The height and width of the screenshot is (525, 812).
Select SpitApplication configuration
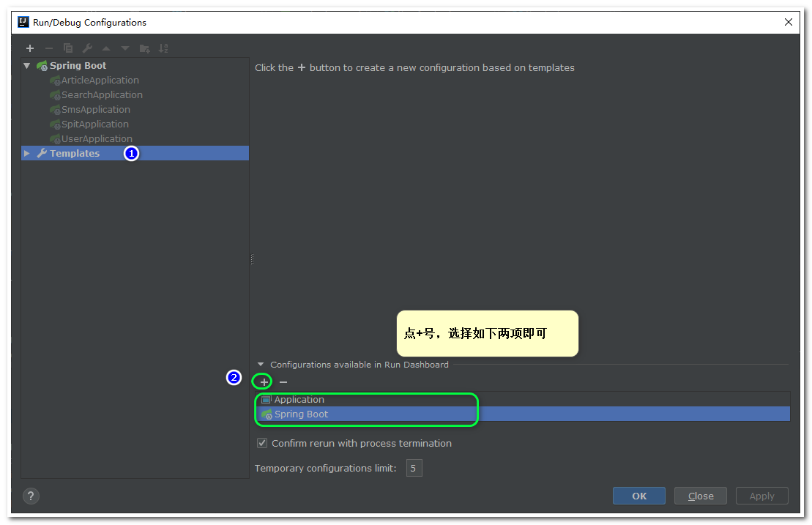coord(95,124)
